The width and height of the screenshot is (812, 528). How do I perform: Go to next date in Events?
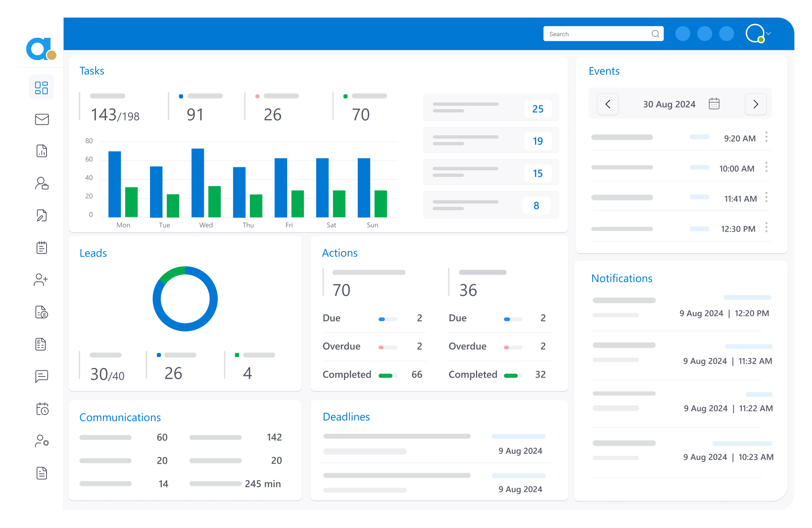coord(755,104)
